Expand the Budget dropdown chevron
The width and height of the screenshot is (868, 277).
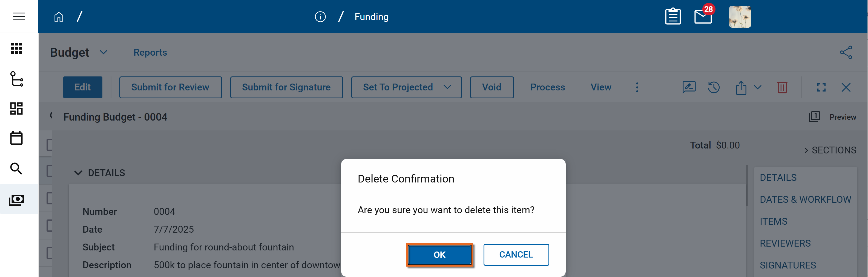click(x=104, y=52)
